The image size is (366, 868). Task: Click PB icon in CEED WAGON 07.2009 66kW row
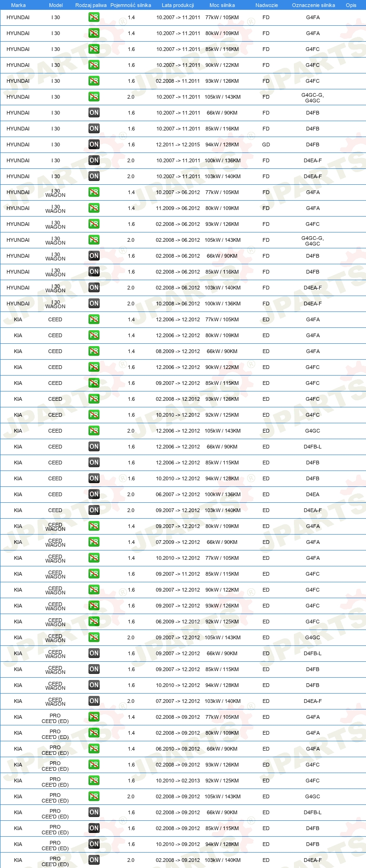[94, 542]
